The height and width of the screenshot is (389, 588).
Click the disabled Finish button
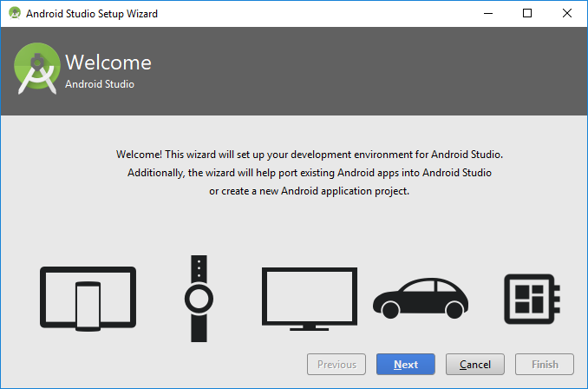click(x=545, y=364)
